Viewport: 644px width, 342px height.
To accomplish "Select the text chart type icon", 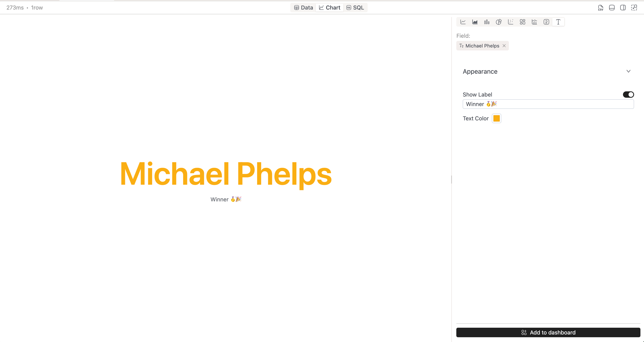I will 558,22.
